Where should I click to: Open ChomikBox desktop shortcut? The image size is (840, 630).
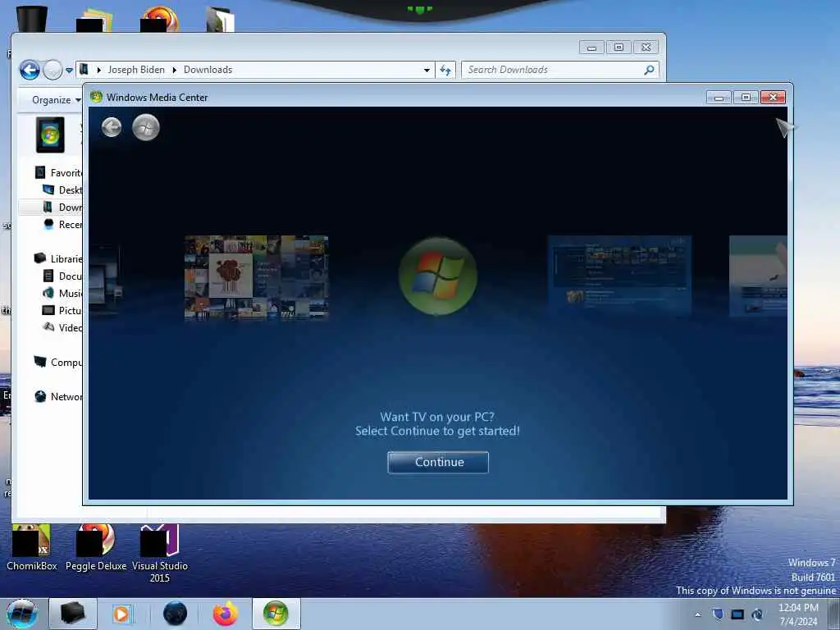pos(32,547)
